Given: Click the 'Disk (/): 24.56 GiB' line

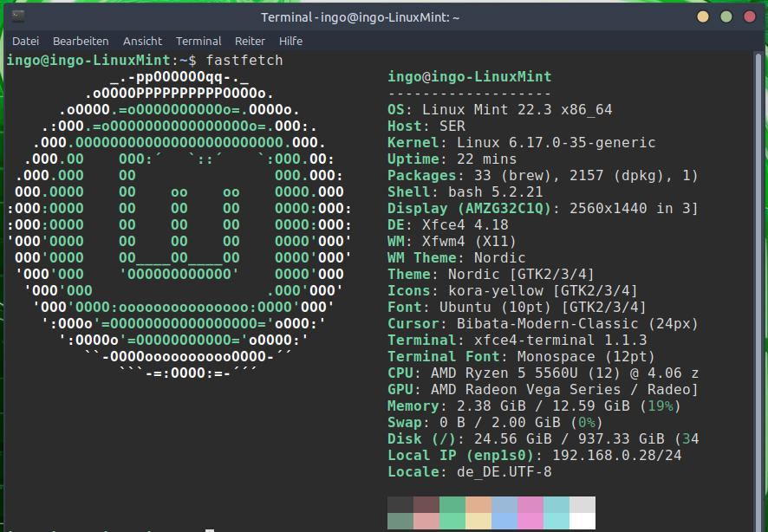Looking at the screenshot, I should click(x=543, y=438).
